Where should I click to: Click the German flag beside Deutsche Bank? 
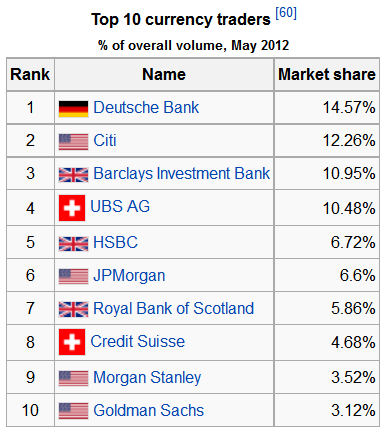[x=73, y=109]
